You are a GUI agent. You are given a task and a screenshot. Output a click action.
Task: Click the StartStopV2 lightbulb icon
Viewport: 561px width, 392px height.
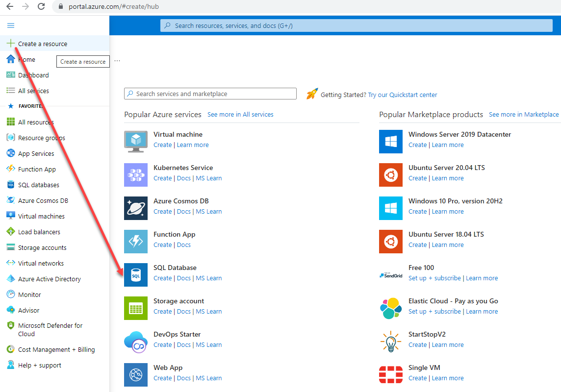[x=391, y=342]
